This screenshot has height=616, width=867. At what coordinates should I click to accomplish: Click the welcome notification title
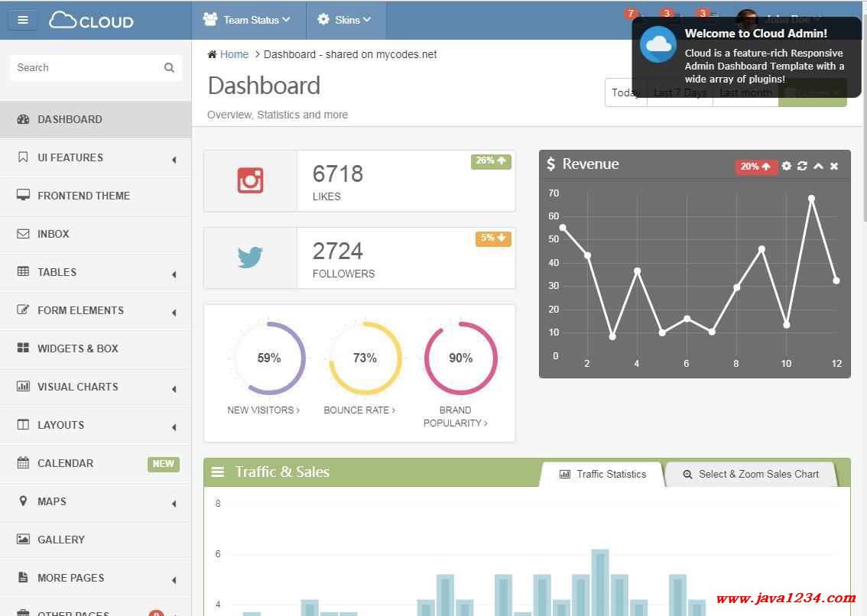click(x=756, y=33)
